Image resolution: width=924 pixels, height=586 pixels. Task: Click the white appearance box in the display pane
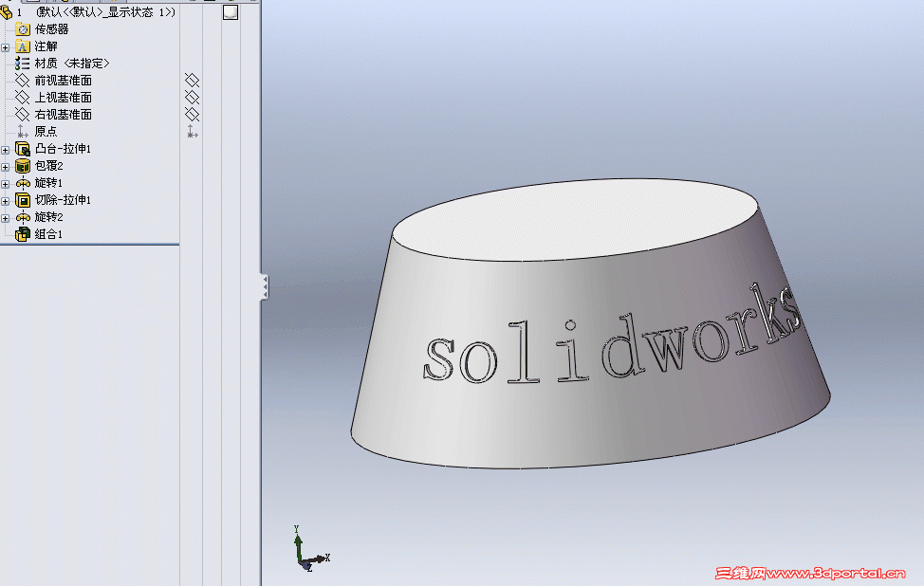pyautogui.click(x=231, y=12)
